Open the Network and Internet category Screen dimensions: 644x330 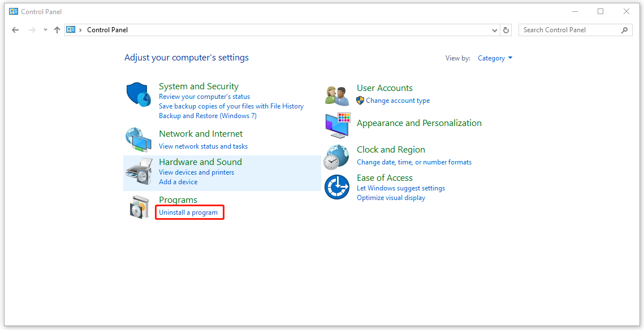click(200, 134)
